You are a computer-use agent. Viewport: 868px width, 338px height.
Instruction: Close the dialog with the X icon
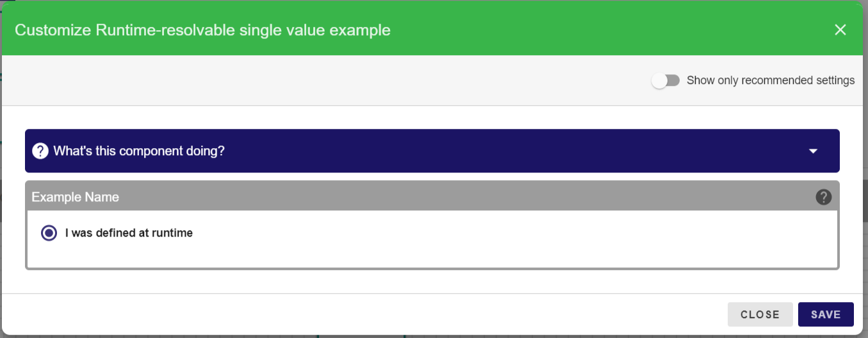point(840,30)
